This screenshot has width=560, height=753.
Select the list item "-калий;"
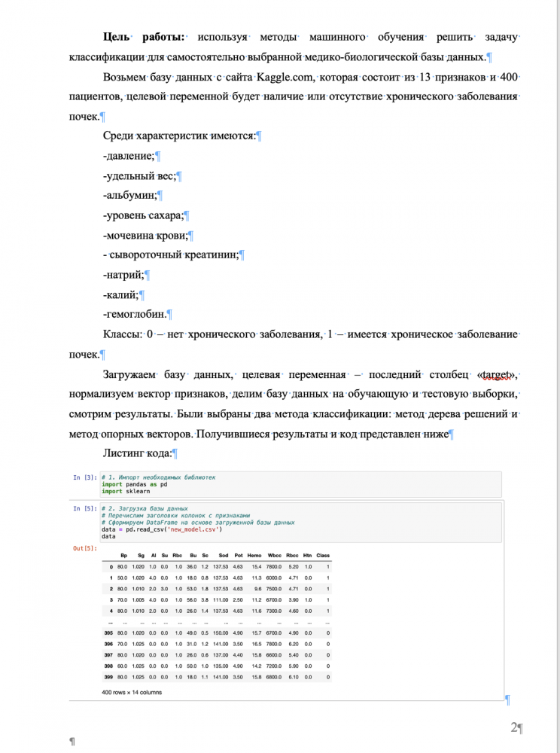click(x=120, y=294)
